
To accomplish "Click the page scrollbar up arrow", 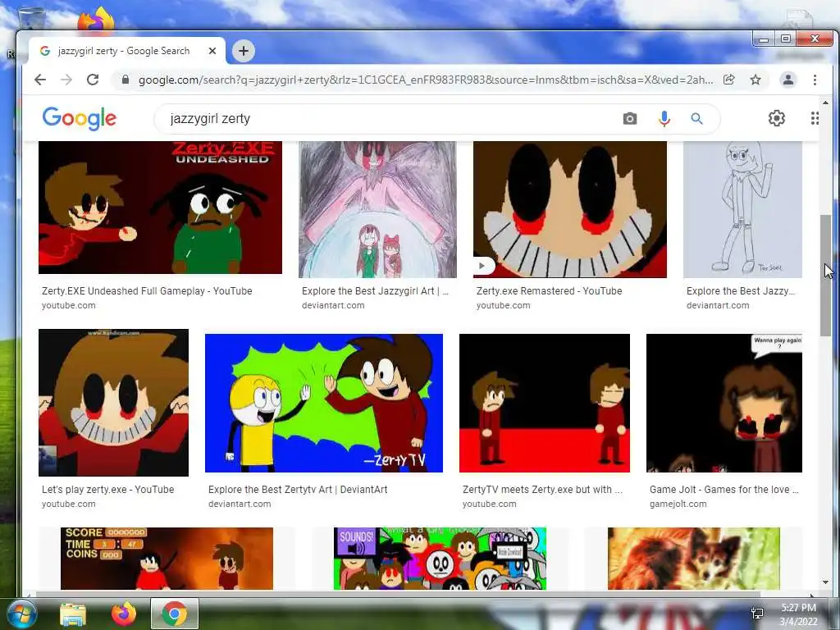I will [825, 103].
